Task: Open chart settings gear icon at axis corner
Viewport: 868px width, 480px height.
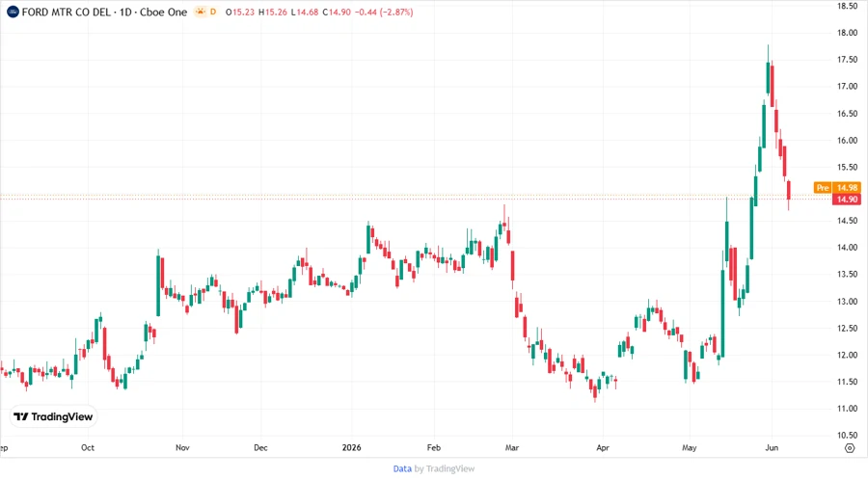Action: [x=850, y=448]
